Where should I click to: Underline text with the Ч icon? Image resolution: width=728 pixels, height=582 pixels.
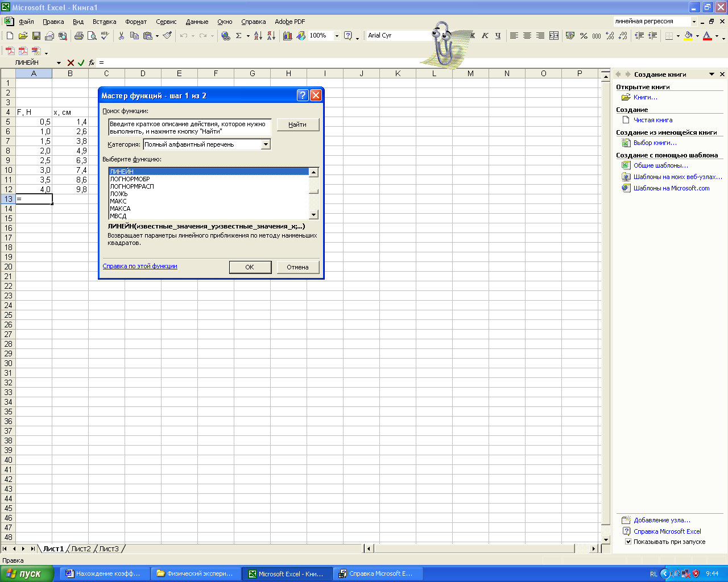pos(498,36)
